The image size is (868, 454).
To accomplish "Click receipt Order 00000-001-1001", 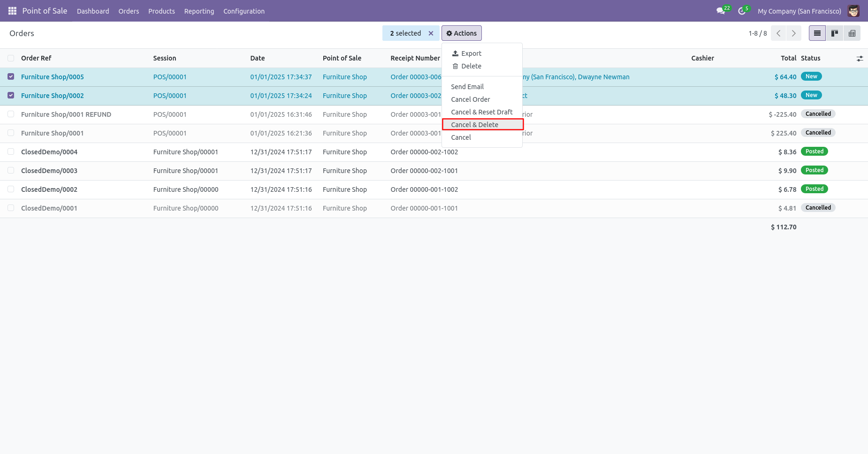I will [x=424, y=208].
